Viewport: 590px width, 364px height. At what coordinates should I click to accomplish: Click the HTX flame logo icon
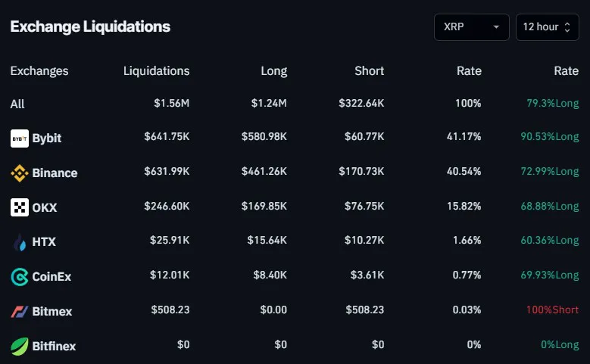[x=19, y=242]
